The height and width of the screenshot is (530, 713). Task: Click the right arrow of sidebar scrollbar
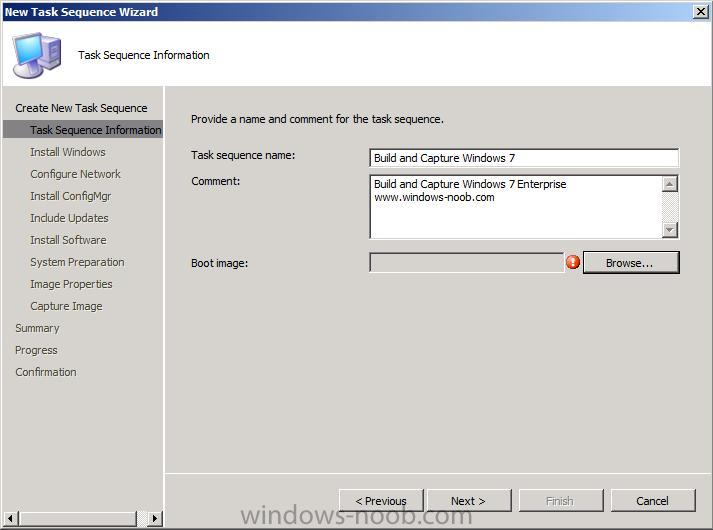click(x=155, y=518)
